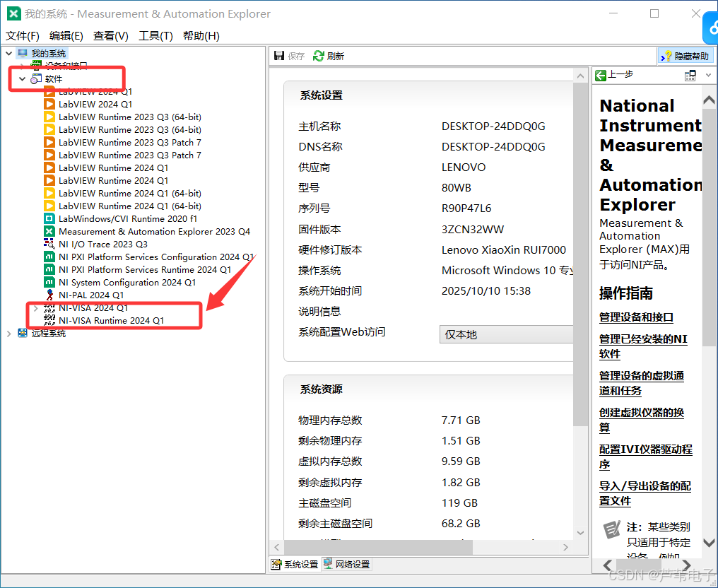Click NI PXI Platform Services Runtime icon
Image resolution: width=718 pixels, height=588 pixels.
49,270
